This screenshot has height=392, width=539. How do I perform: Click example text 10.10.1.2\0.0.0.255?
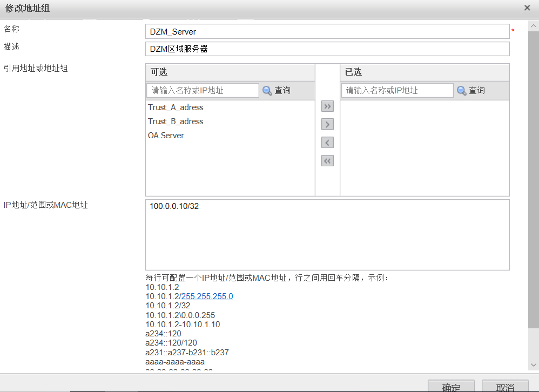(x=180, y=315)
